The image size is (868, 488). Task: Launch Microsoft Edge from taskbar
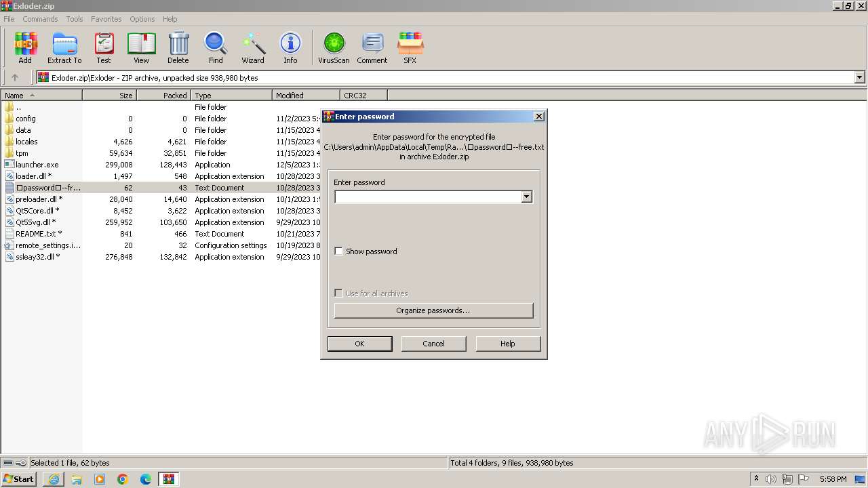click(x=146, y=479)
